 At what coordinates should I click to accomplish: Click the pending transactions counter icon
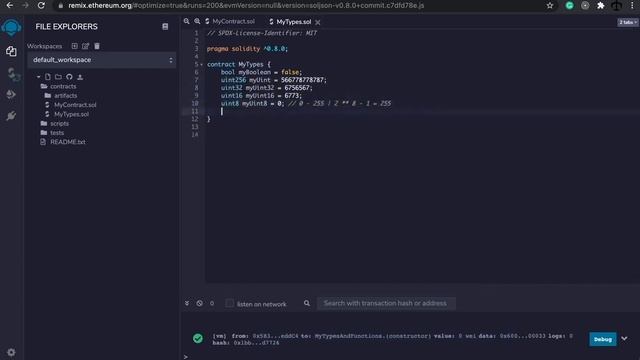(x=211, y=303)
